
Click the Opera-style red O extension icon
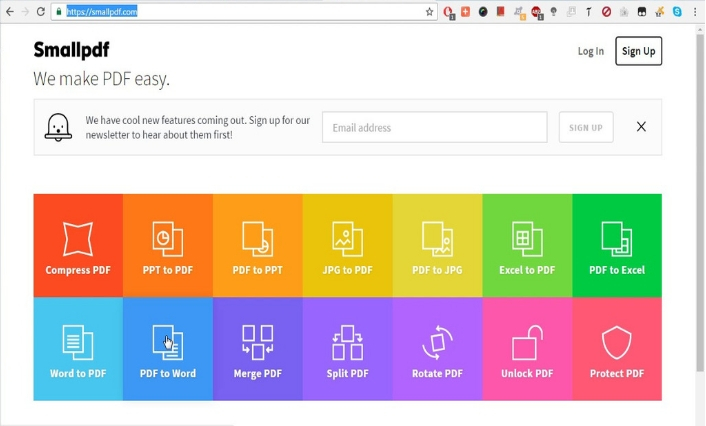point(448,13)
